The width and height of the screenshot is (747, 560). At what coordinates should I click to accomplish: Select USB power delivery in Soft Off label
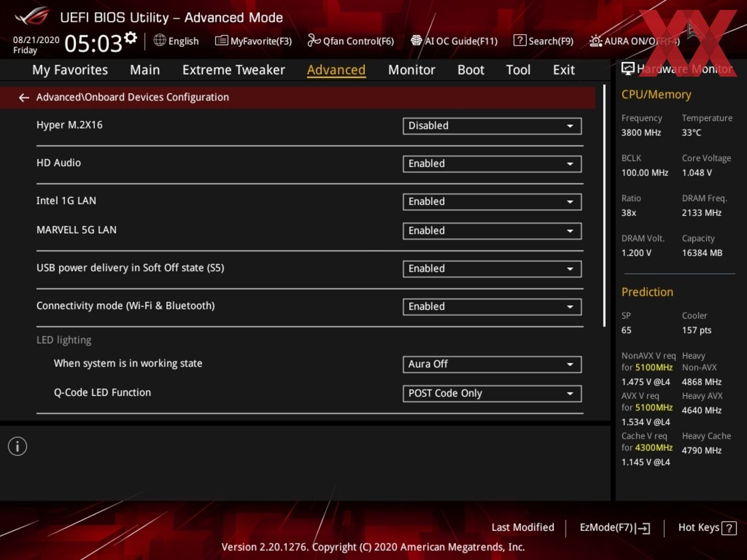pyautogui.click(x=130, y=267)
